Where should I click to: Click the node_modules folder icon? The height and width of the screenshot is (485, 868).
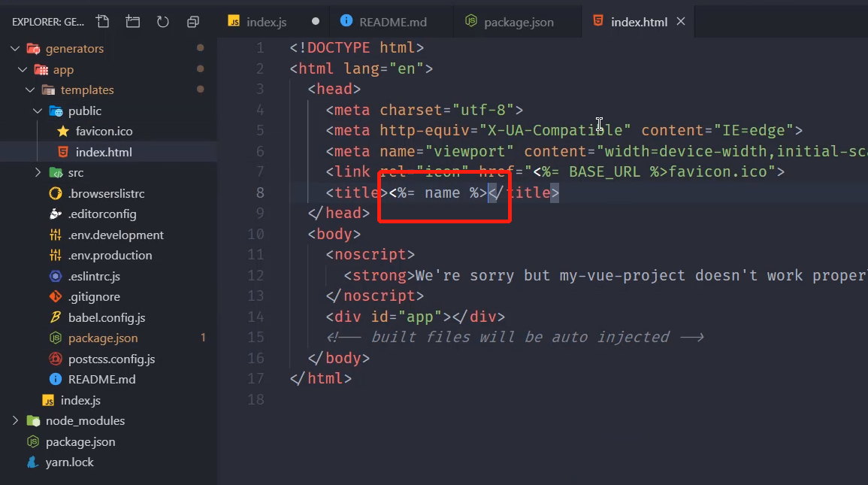coord(33,421)
